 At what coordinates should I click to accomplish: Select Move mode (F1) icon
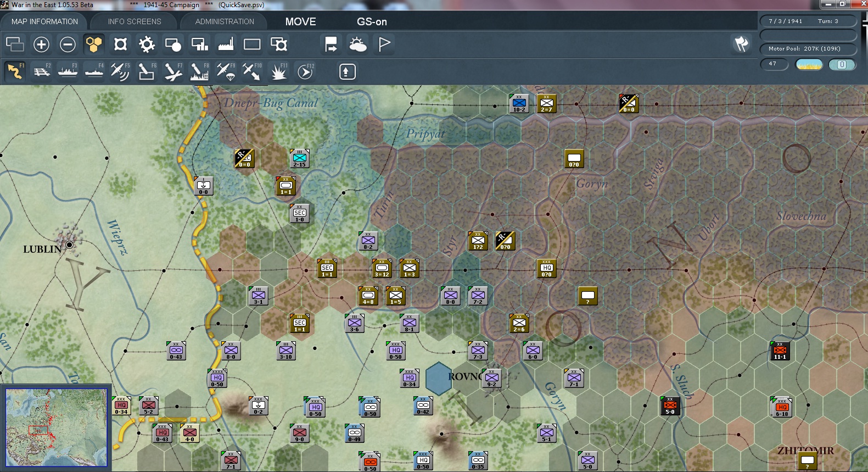pyautogui.click(x=15, y=71)
